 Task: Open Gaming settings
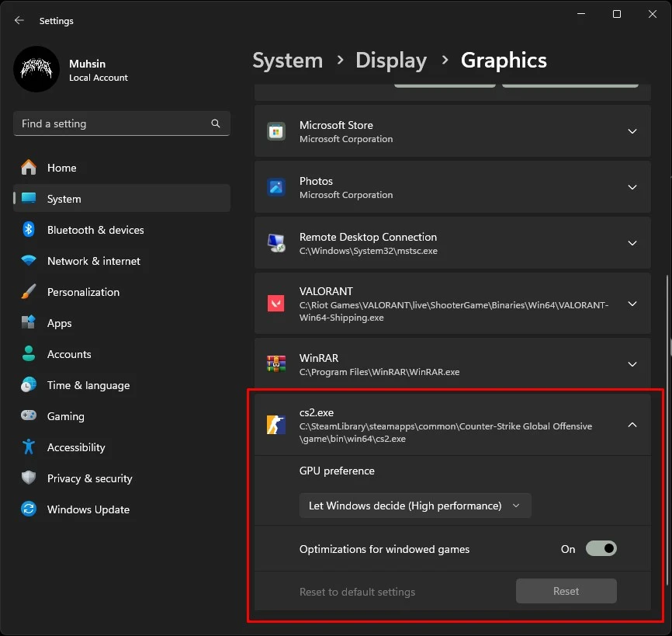[122, 416]
